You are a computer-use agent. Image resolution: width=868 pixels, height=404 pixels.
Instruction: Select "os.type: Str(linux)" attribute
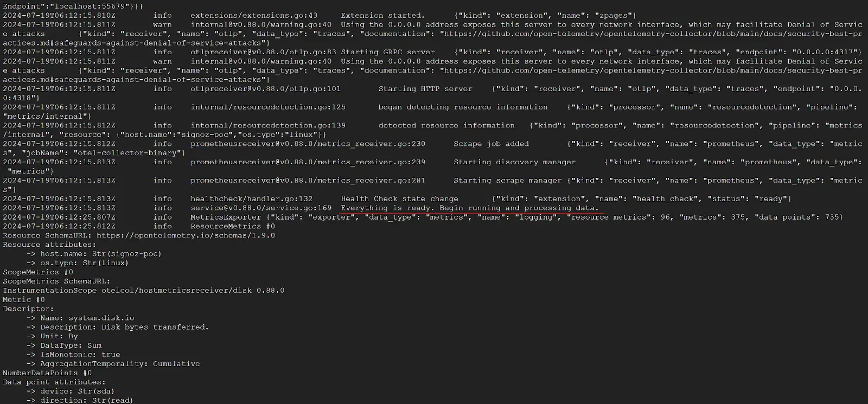click(x=84, y=263)
